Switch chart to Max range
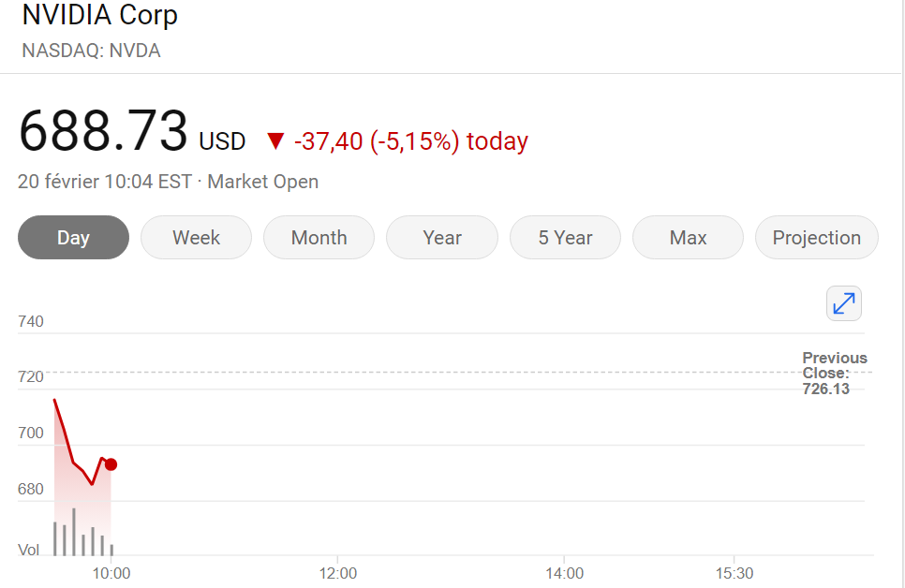 (x=688, y=238)
